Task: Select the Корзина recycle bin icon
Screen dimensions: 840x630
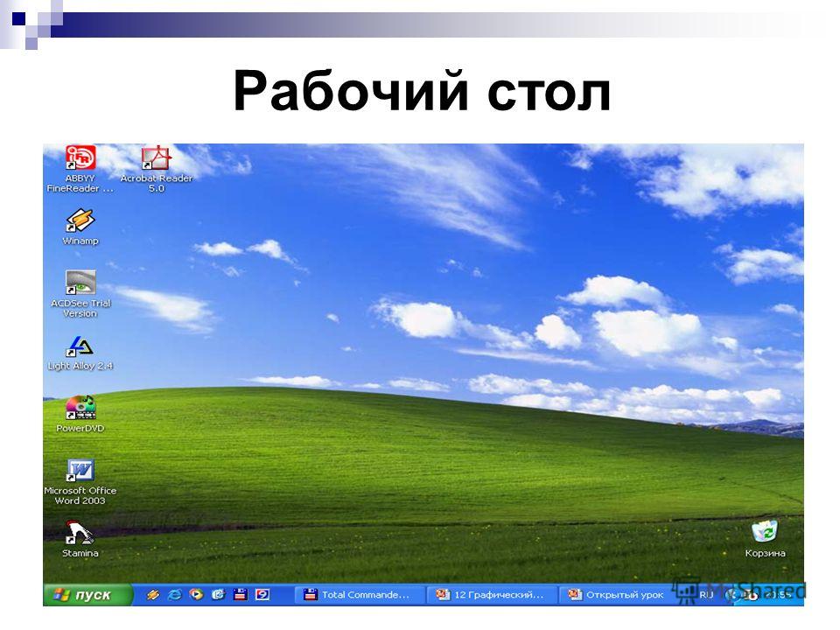Action: click(765, 539)
